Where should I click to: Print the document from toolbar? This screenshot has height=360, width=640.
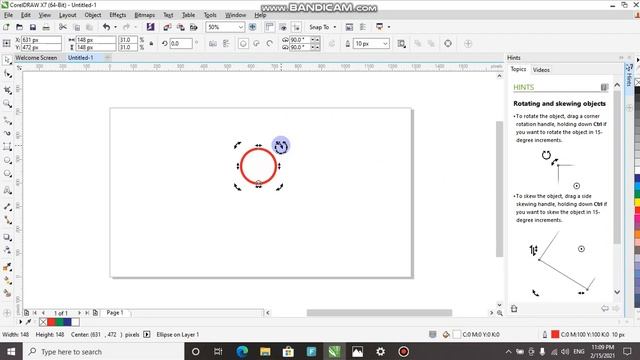46,27
